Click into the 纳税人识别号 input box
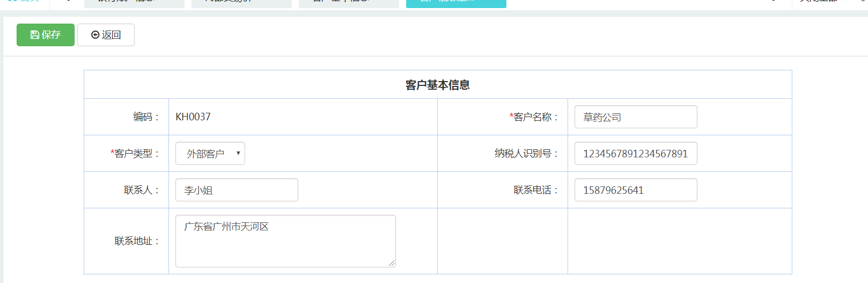 (635, 154)
